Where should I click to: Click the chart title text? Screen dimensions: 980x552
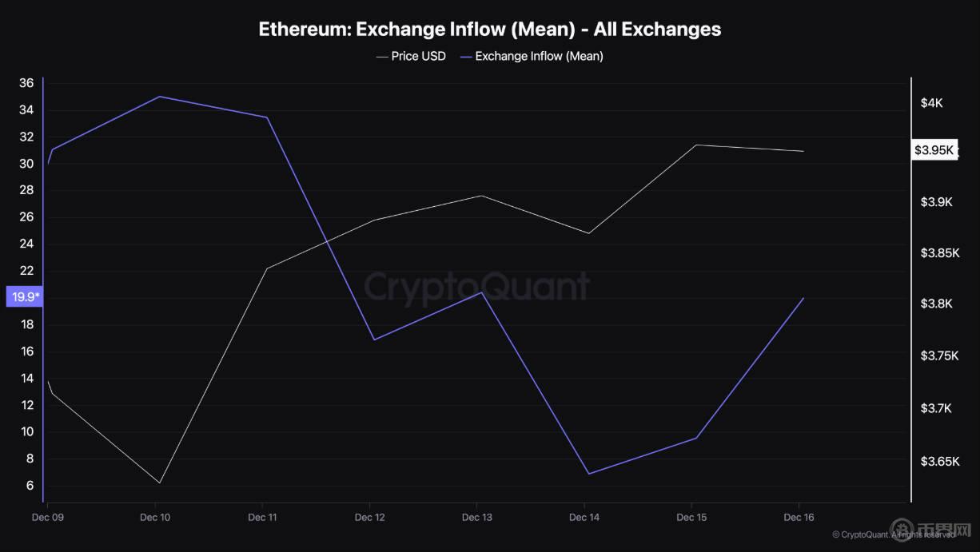click(x=489, y=30)
